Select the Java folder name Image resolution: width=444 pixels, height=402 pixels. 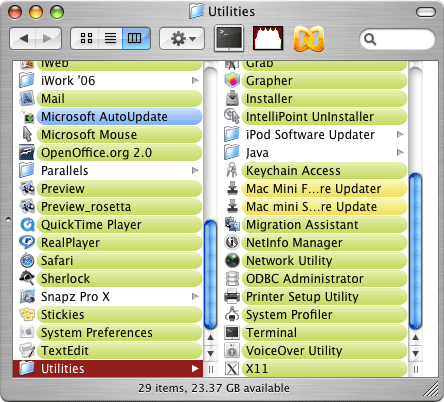coord(257,153)
